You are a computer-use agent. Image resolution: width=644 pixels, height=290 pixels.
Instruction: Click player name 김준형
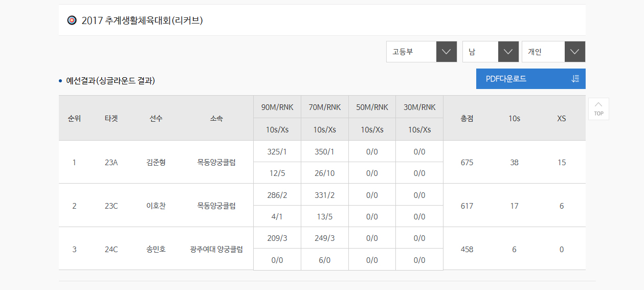click(x=156, y=163)
